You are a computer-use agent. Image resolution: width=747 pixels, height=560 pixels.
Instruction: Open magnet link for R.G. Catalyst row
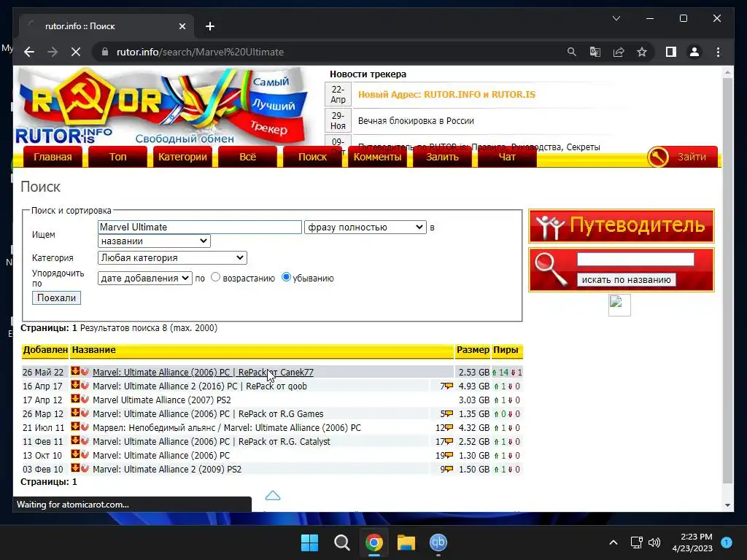point(85,440)
